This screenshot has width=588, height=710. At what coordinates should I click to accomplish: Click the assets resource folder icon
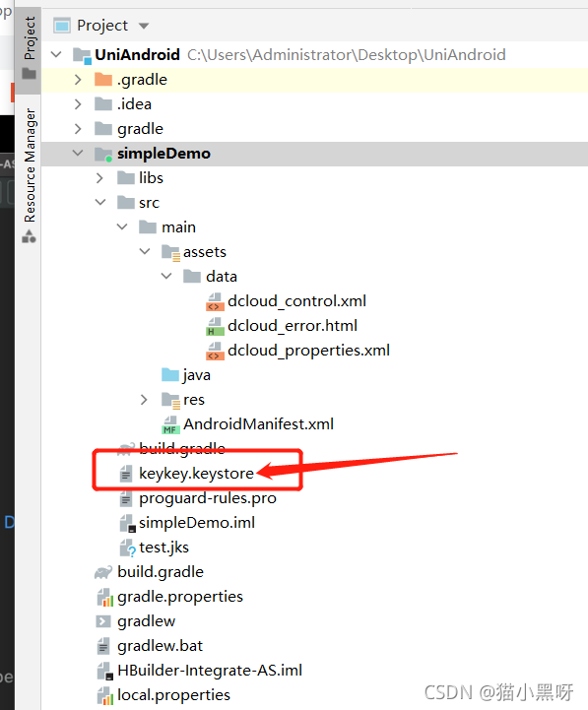point(170,252)
